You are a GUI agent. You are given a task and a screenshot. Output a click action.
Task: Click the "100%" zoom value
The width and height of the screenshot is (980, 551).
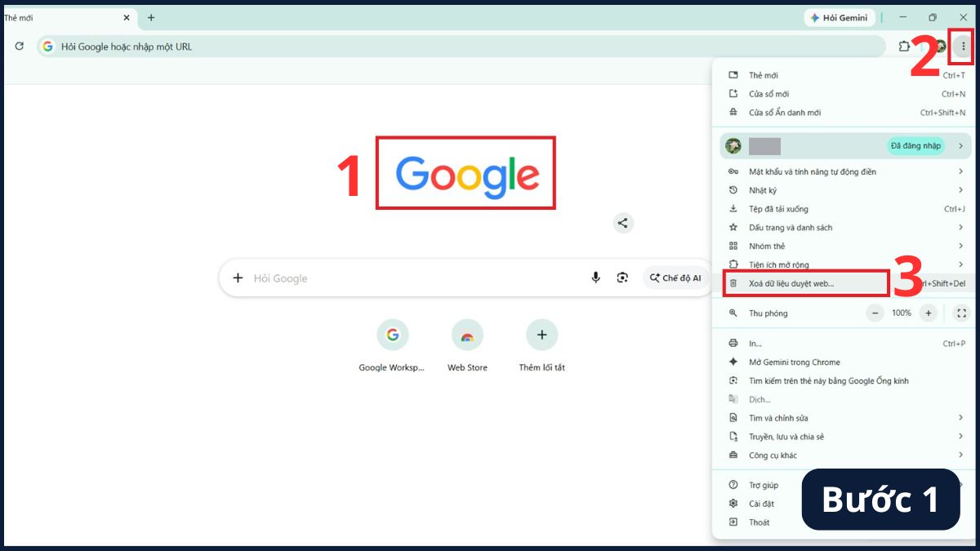pos(902,313)
